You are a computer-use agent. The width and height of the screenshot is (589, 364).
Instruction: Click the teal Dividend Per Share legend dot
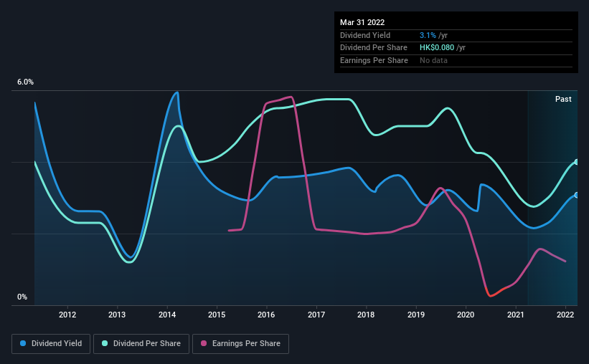[105, 343]
